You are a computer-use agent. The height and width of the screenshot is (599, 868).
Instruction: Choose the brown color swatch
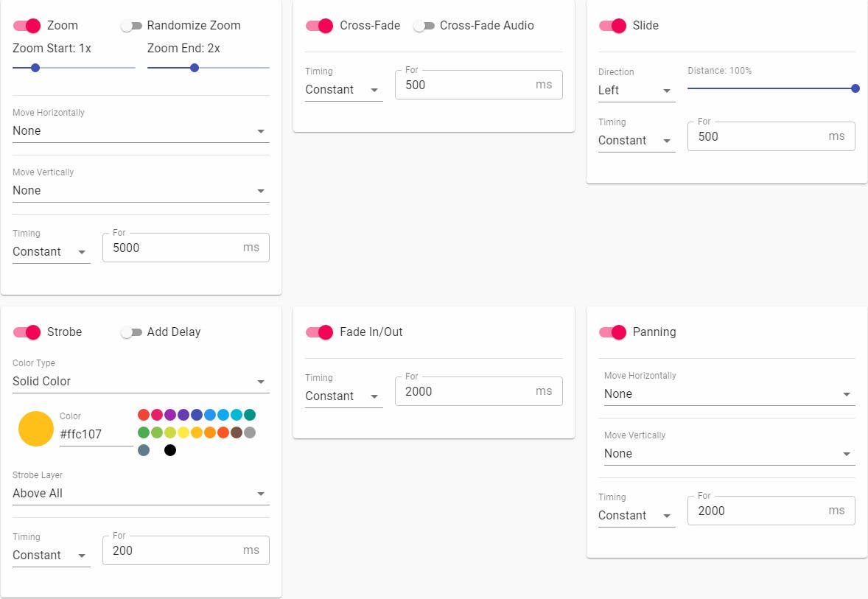point(237,432)
